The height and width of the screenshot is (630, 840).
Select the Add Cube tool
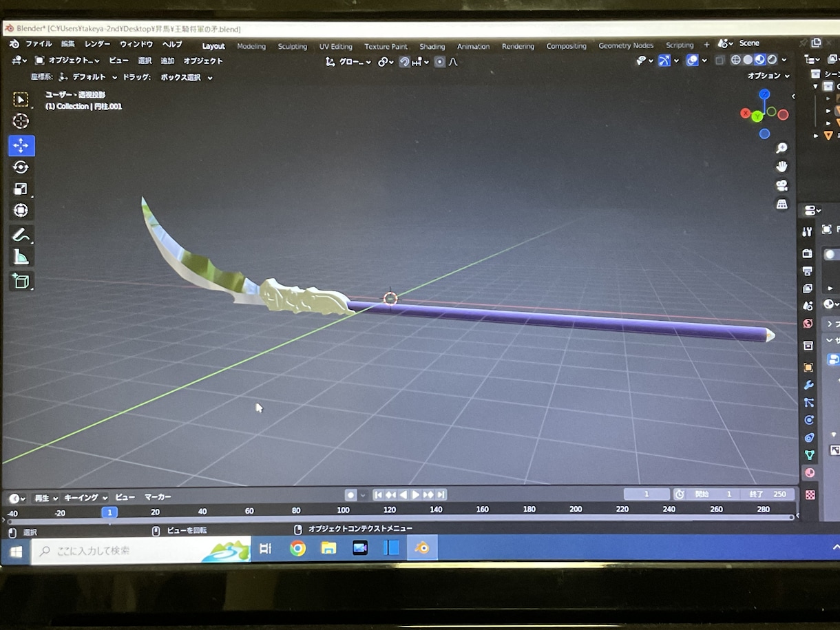pyautogui.click(x=21, y=280)
